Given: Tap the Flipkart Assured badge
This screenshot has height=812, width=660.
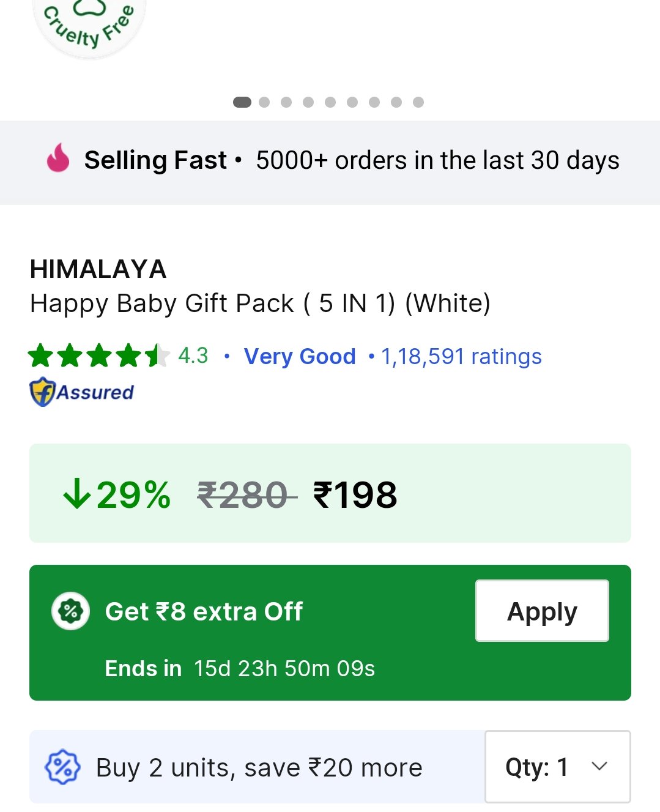Looking at the screenshot, I should click(x=82, y=392).
